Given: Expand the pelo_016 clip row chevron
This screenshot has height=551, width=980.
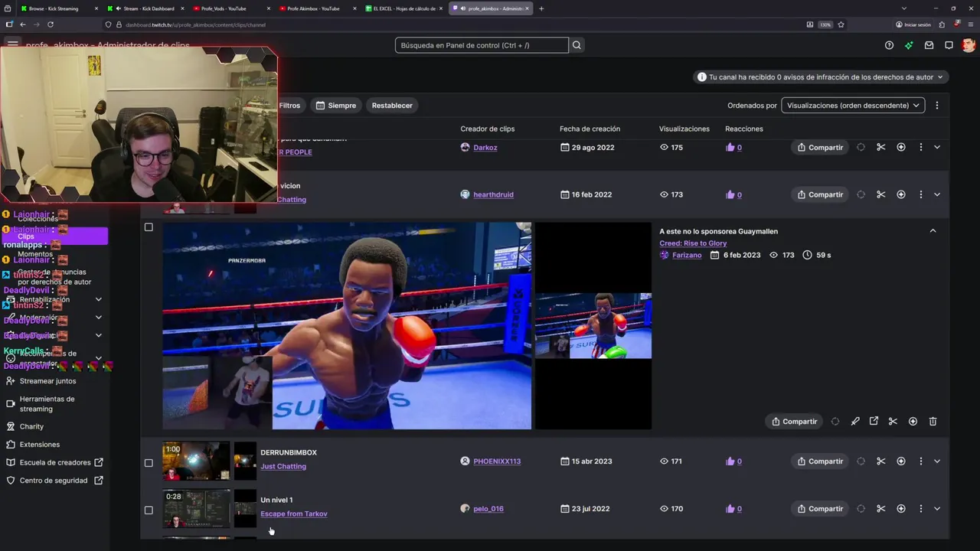Looking at the screenshot, I should pos(937,509).
